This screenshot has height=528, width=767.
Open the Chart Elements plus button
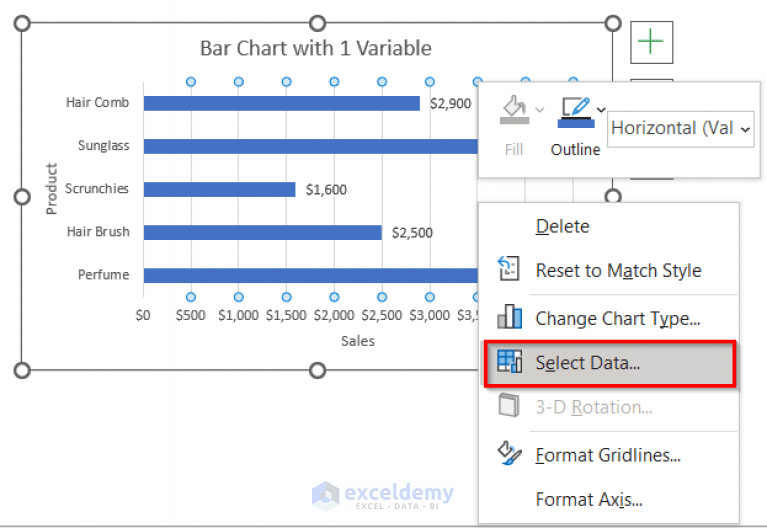pyautogui.click(x=651, y=42)
